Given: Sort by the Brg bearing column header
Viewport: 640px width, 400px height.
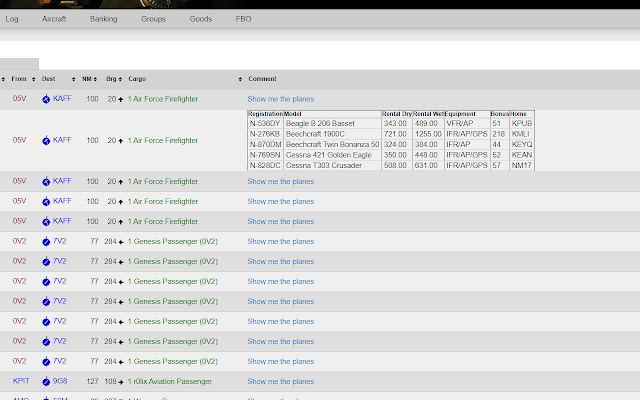Looking at the screenshot, I should 111,78.
